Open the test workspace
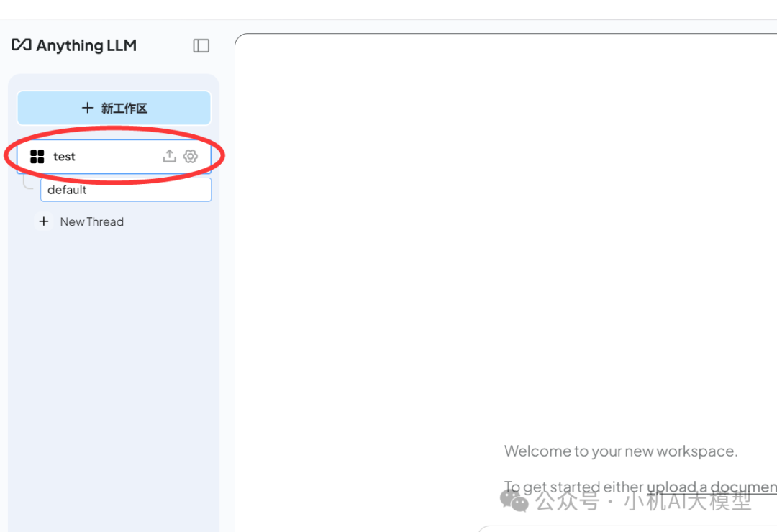 click(x=114, y=157)
